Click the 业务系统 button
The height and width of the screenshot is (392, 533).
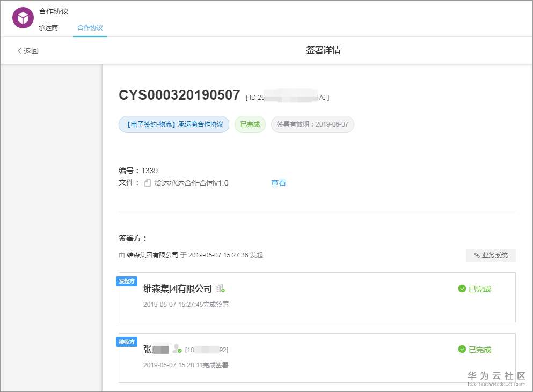pyautogui.click(x=491, y=255)
